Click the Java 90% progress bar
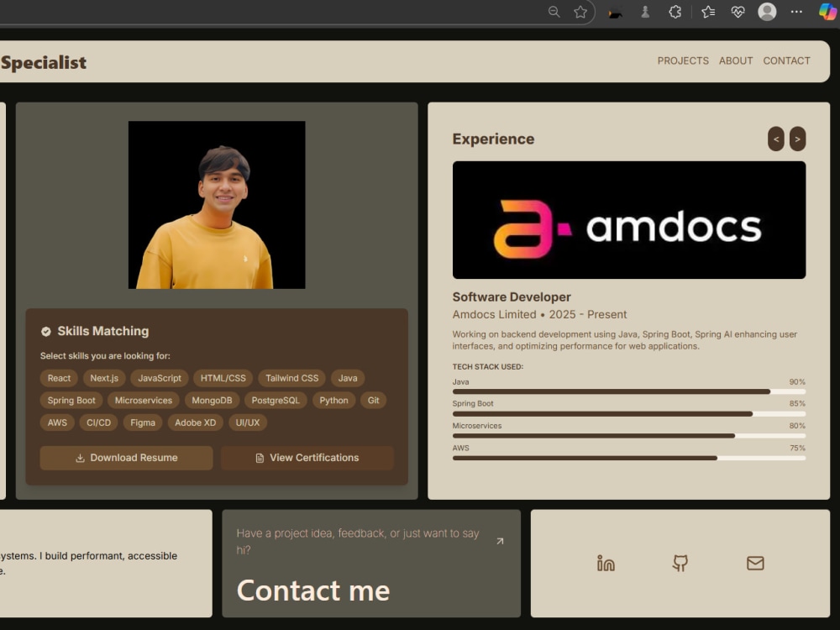The height and width of the screenshot is (630, 840). [629, 391]
